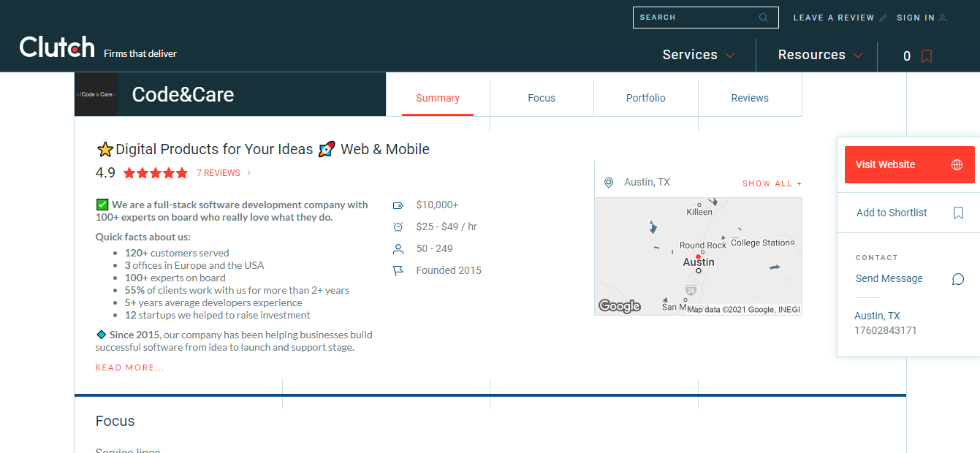Click the Founded 2015 text
Viewport: 980px width, 453px height.
449,270
